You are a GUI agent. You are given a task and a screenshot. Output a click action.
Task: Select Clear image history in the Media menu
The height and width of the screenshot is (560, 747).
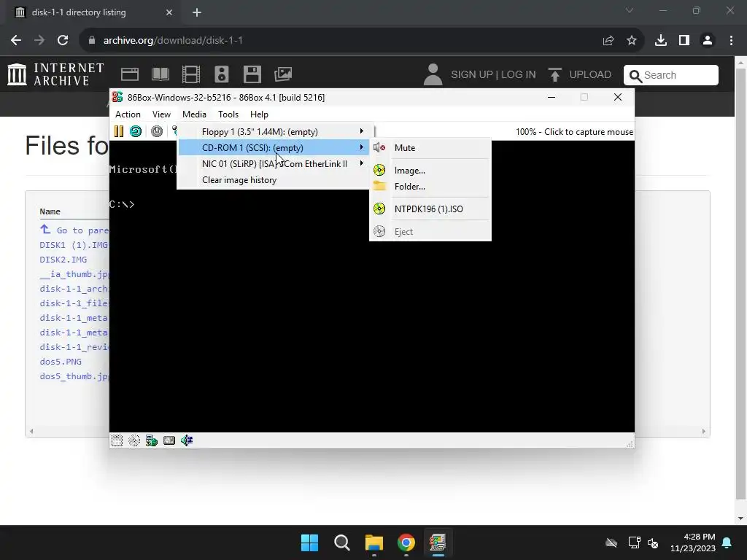(274, 180)
